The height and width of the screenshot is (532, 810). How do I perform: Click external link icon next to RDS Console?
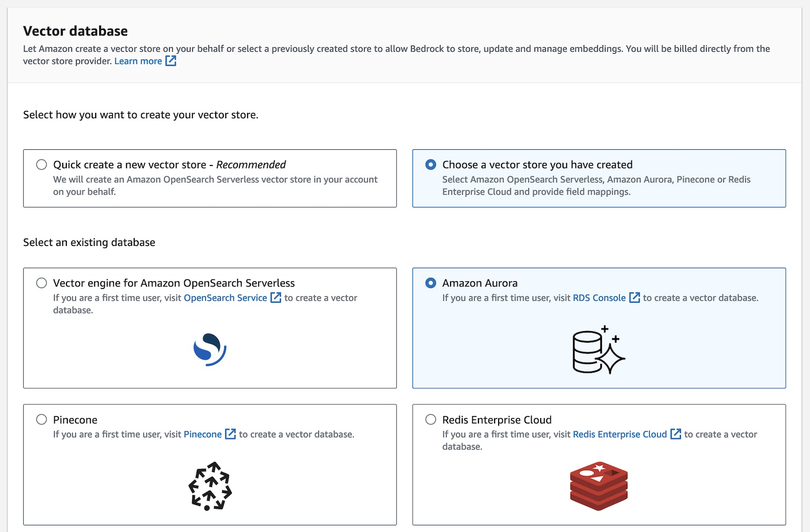click(x=634, y=298)
